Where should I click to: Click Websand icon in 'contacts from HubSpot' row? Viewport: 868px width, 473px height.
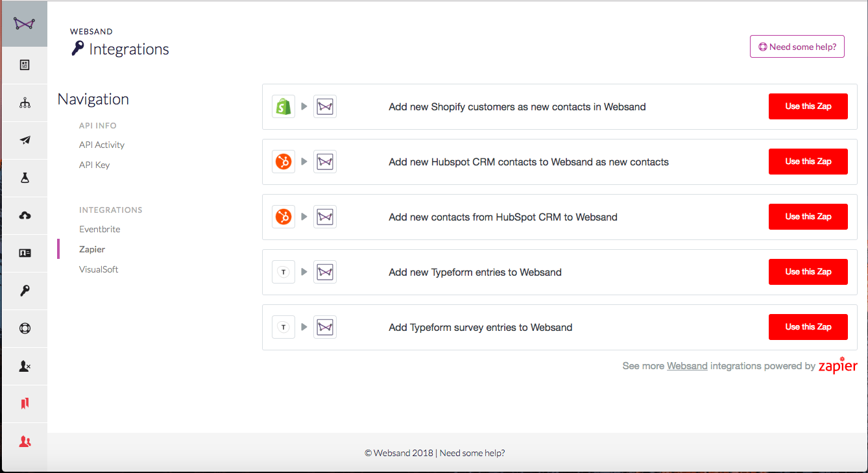(325, 217)
